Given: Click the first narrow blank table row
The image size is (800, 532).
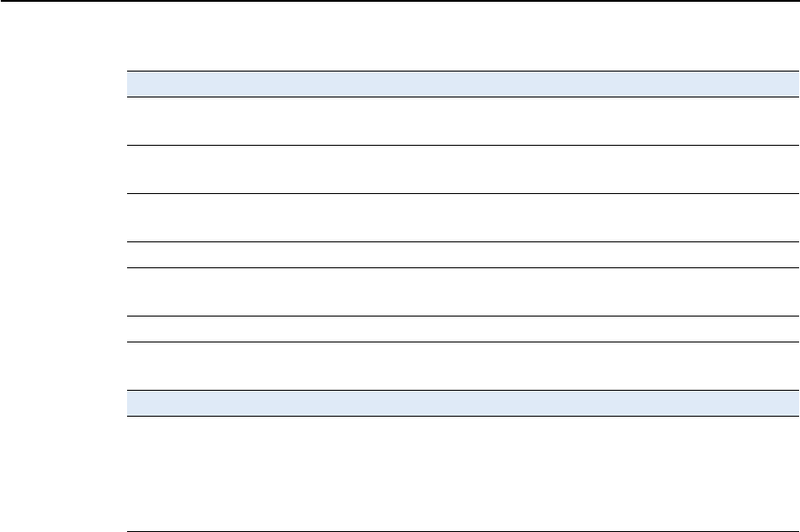Looking at the screenshot, I should [462, 255].
